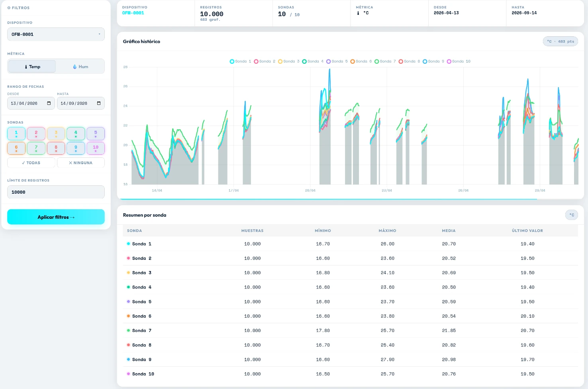The height and width of the screenshot is (389, 588).
Task: Switch the metric to Hum
Action: coord(80,67)
